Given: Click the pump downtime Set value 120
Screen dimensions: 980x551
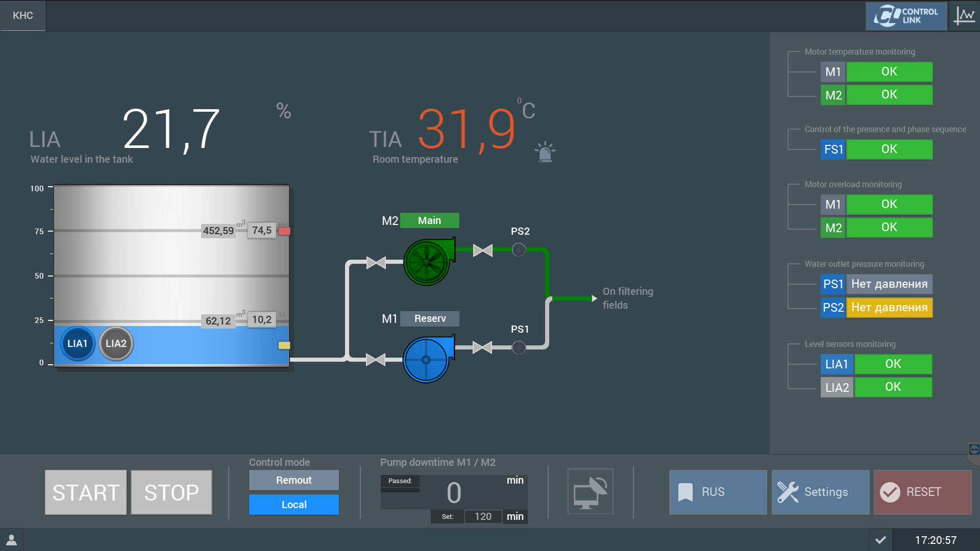Looking at the screenshot, I should [483, 516].
